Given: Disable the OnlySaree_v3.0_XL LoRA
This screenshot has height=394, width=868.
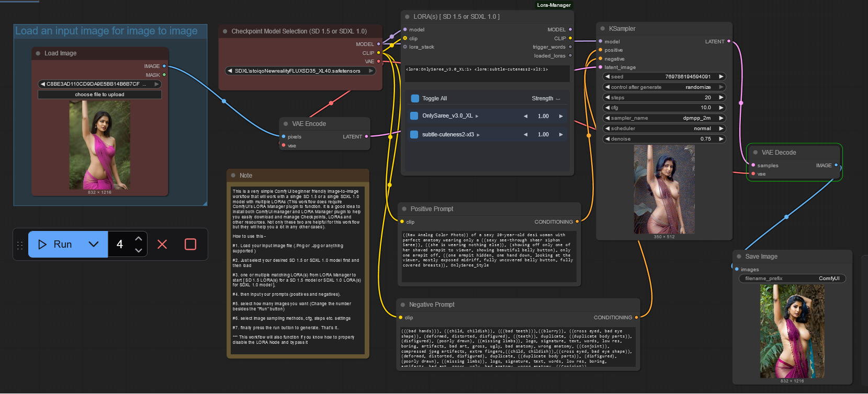Looking at the screenshot, I should [x=414, y=116].
